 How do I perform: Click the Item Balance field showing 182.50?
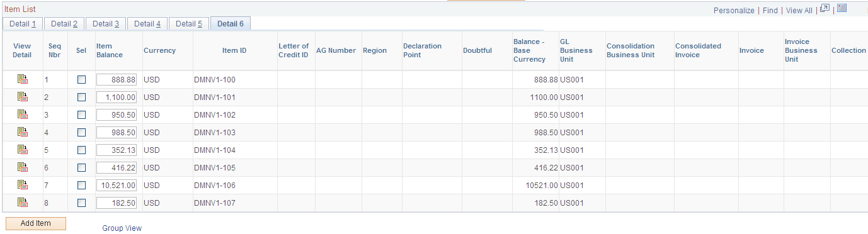coord(117,203)
